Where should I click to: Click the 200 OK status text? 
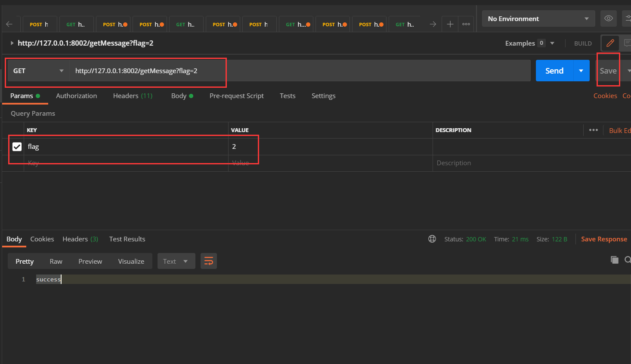(x=476, y=239)
